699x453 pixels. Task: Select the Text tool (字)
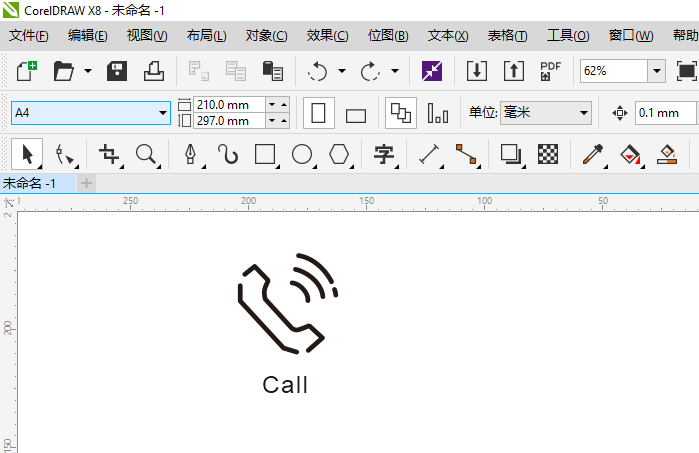click(385, 155)
